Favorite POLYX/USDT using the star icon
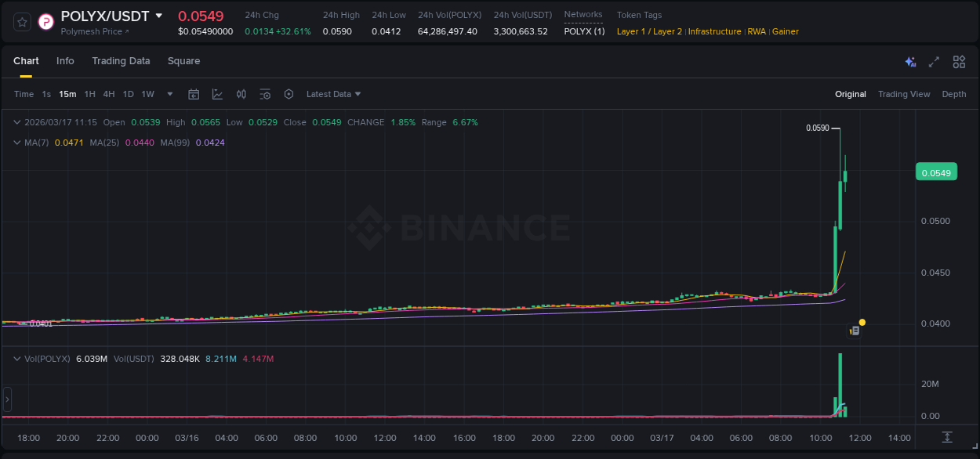 21,22
